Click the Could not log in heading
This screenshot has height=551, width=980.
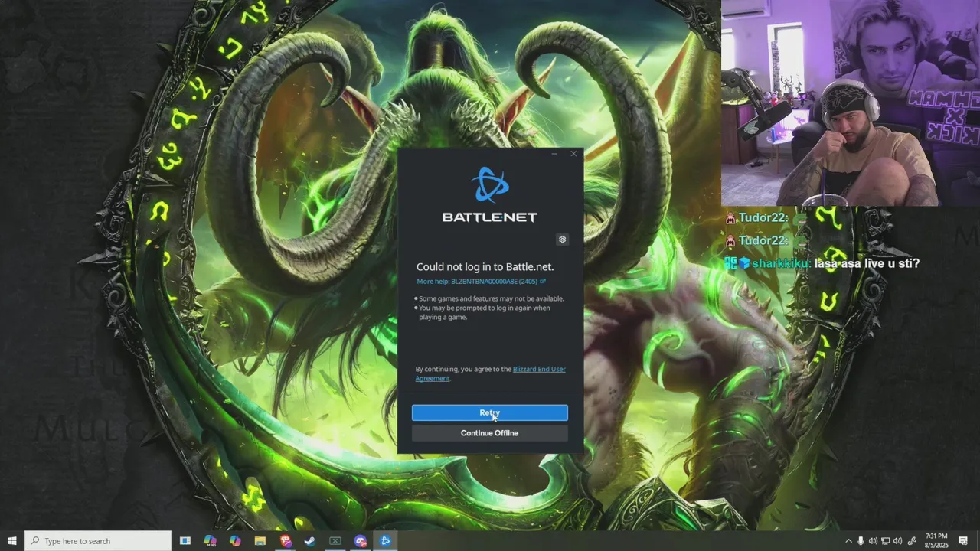pos(485,266)
